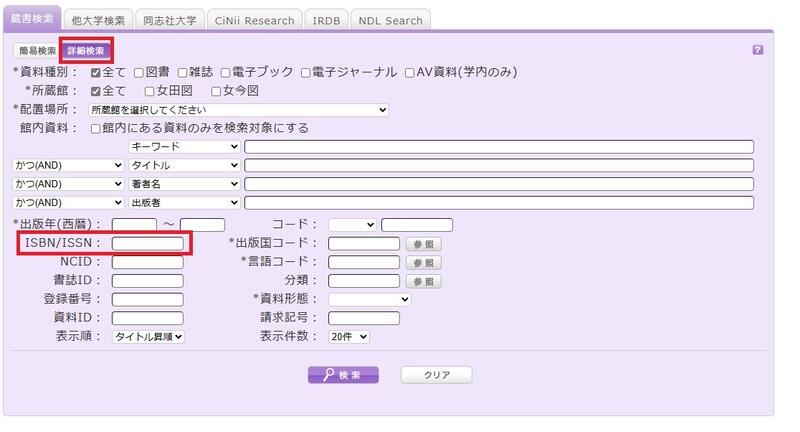Click 参照 button for 出版国コード
Viewport: 800px width, 432px height.
423,244
